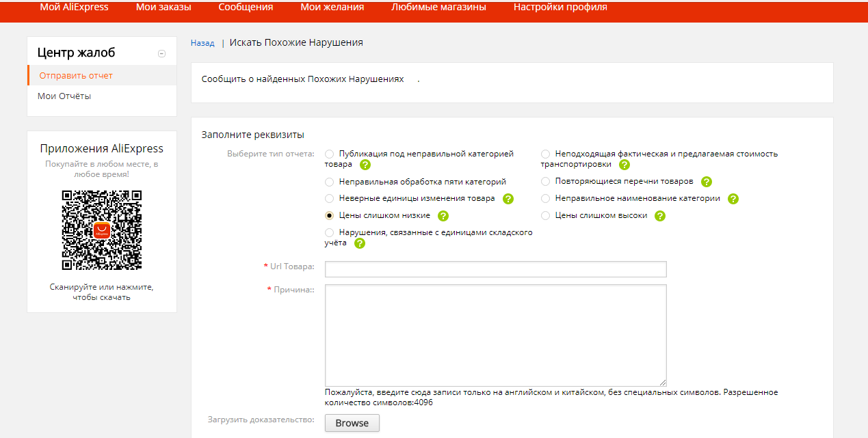Viewport: 868px width, 438px height.
Task: Select radio 'Неподходящая фактическая и предлагаемая стоимость транспортировки'
Action: coord(546,154)
